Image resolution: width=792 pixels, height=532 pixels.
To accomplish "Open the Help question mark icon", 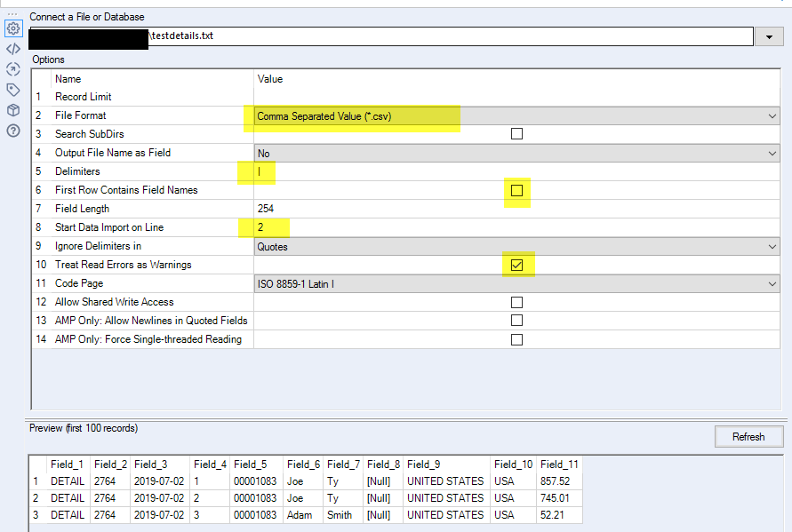I will tap(13, 131).
